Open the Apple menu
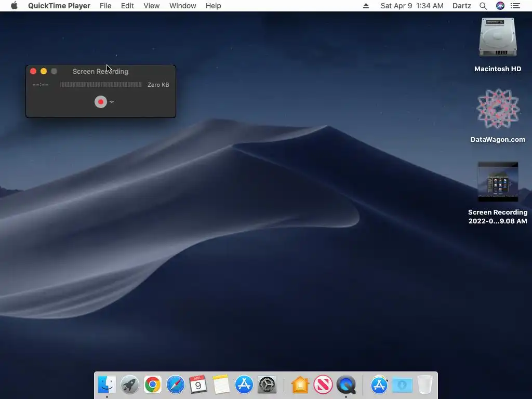Viewport: 532px width, 399px height. (14, 6)
